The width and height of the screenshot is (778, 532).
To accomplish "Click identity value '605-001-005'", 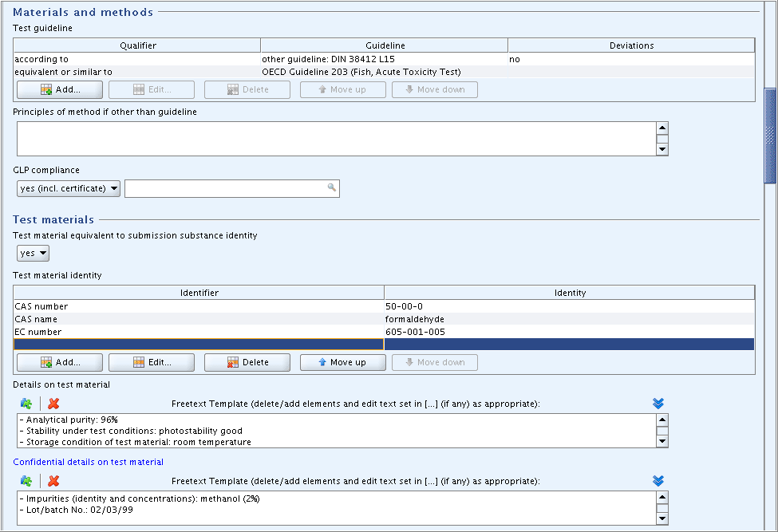I will tap(570, 332).
